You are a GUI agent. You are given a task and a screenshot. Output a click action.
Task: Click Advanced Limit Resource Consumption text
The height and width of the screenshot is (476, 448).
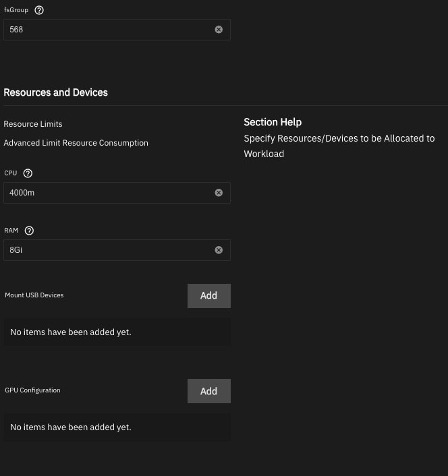coord(76,143)
